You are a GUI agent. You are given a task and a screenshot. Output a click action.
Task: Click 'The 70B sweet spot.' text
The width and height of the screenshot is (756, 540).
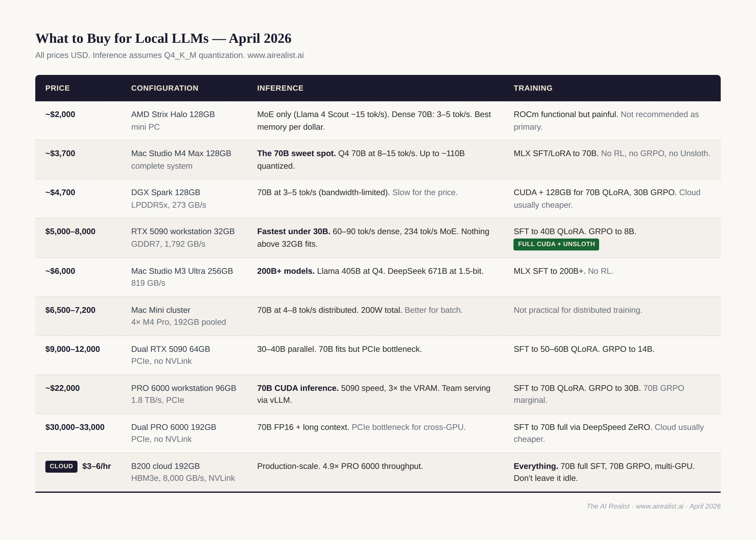pyautogui.click(x=296, y=153)
